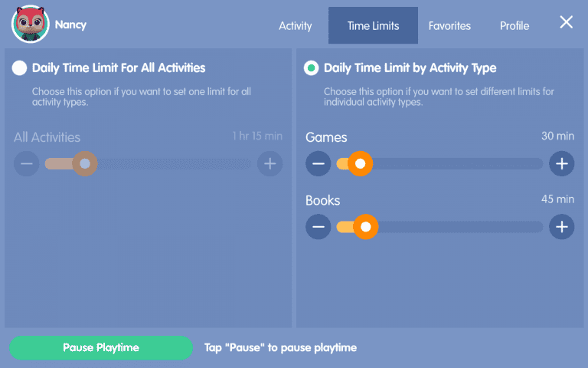Decrease Books time with minus button
588x368 pixels.
point(318,226)
